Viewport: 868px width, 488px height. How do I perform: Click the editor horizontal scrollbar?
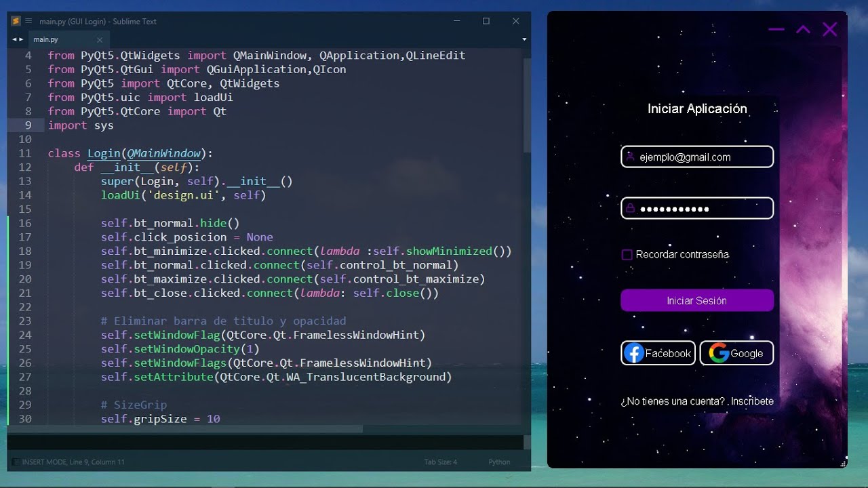click(184, 429)
